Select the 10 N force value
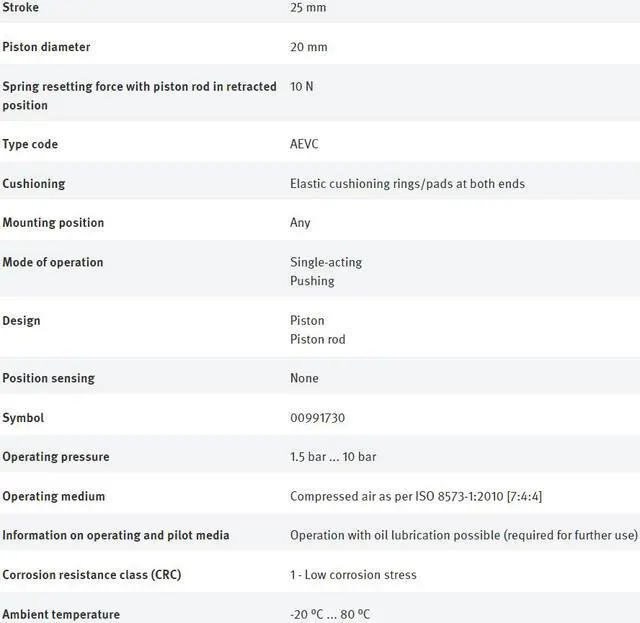The width and height of the screenshot is (640, 623). 301,86
